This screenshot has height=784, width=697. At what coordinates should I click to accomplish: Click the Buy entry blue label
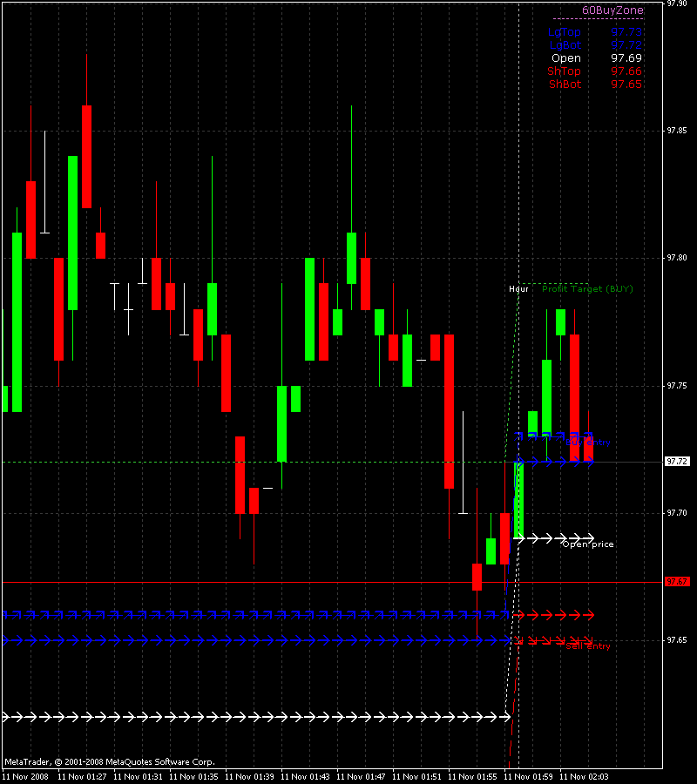pyautogui.click(x=588, y=443)
